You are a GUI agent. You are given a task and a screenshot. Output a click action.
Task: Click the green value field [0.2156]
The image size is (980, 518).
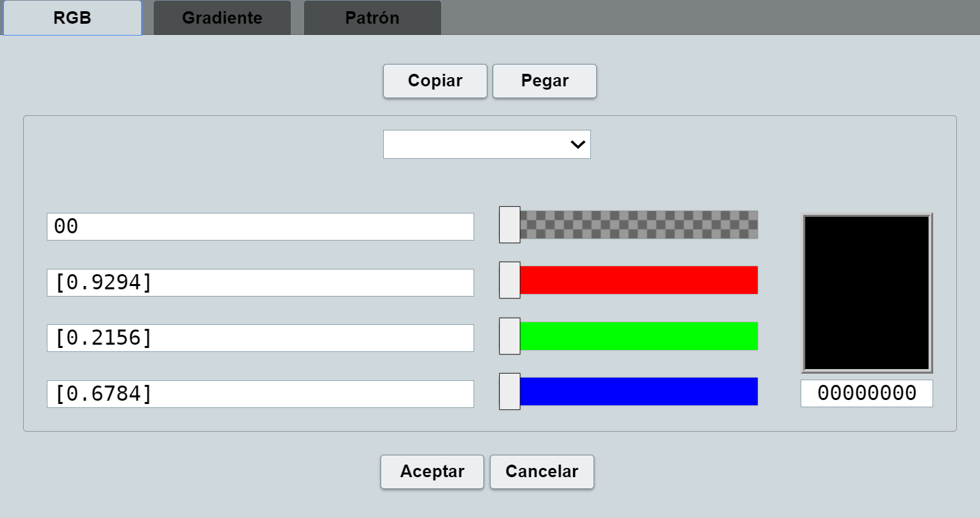(260, 338)
